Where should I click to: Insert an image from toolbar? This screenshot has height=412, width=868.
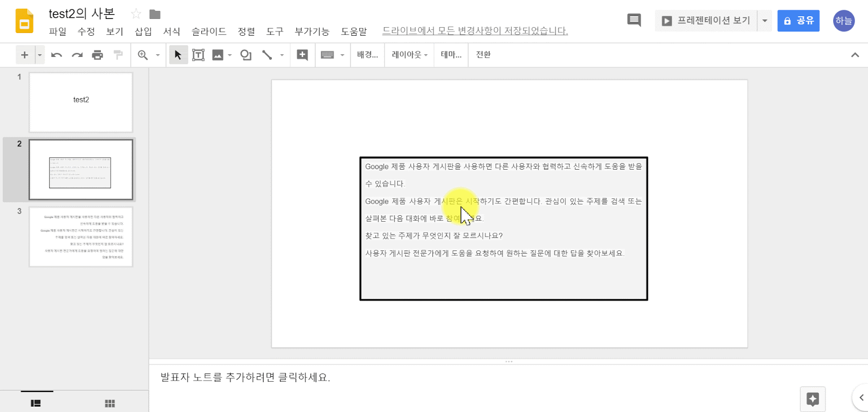[x=218, y=55]
